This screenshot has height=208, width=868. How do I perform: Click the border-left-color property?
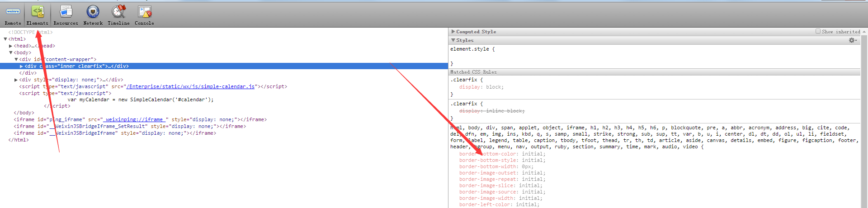(x=500, y=205)
